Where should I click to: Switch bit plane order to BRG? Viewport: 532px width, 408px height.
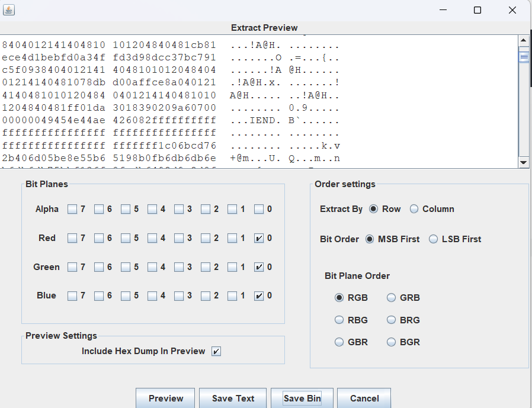[391, 320]
